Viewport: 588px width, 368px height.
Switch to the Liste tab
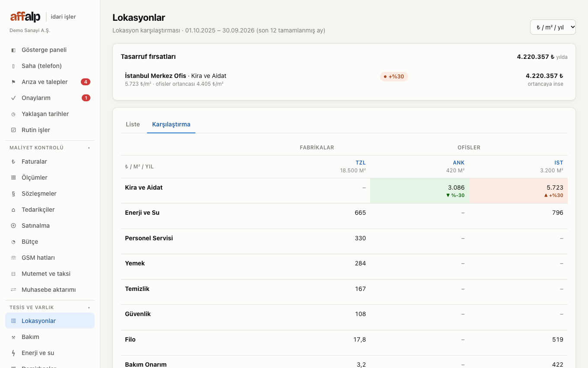click(133, 124)
